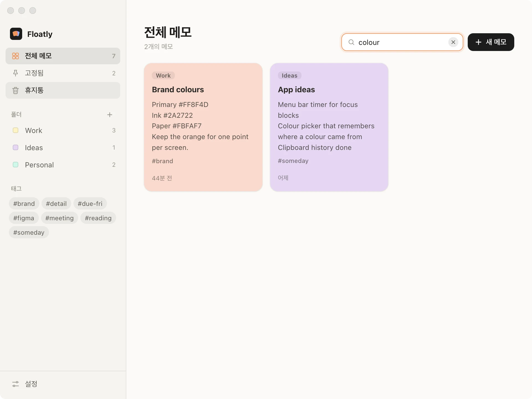532x399 pixels.
Task: Filter by the #brand sidebar tag
Action: point(24,204)
